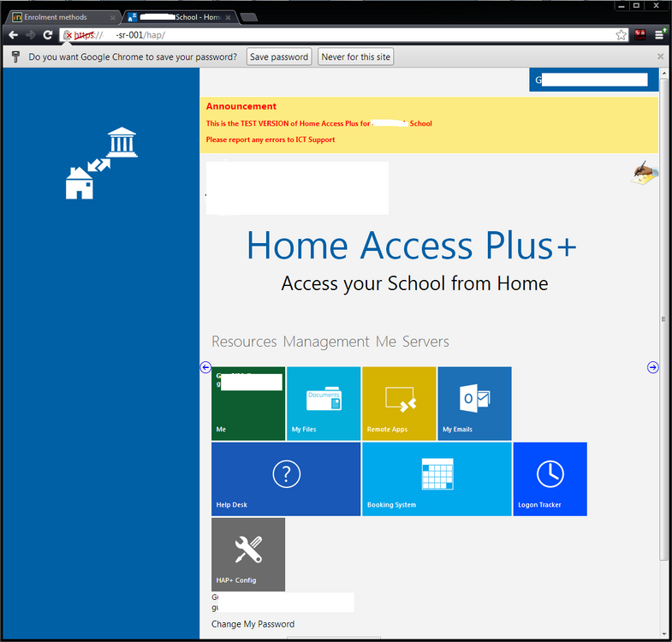Image resolution: width=672 pixels, height=642 pixels.
Task: Click the Announcement heading text
Action: tap(241, 106)
